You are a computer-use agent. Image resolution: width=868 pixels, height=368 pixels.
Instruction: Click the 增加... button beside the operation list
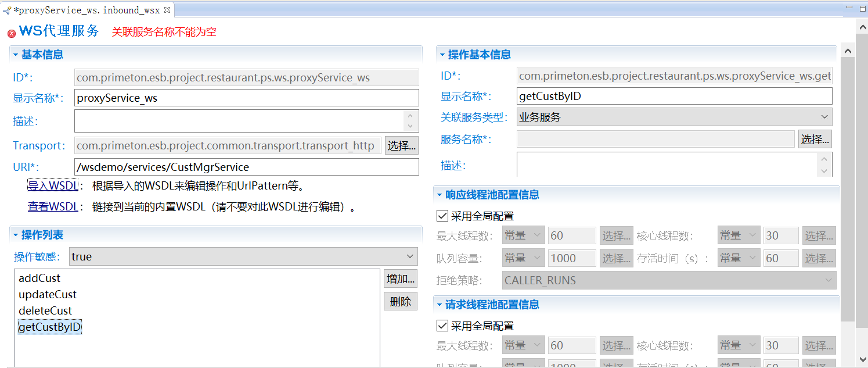401,278
